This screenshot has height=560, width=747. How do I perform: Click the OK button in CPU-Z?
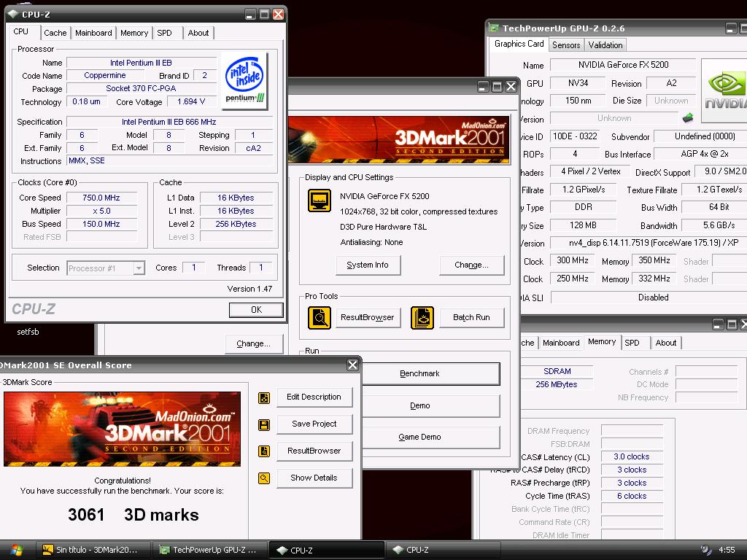(x=256, y=310)
